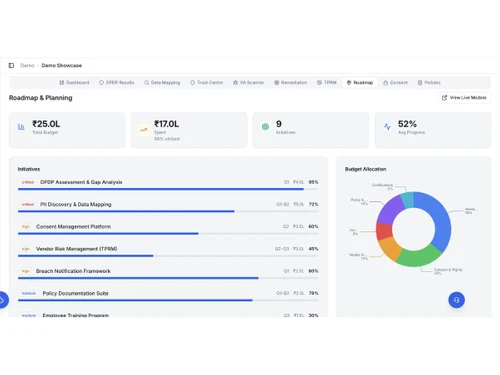Image resolution: width=500 pixels, height=375 pixels.
Task: Go to the Trust Centre tab
Action: point(207,82)
